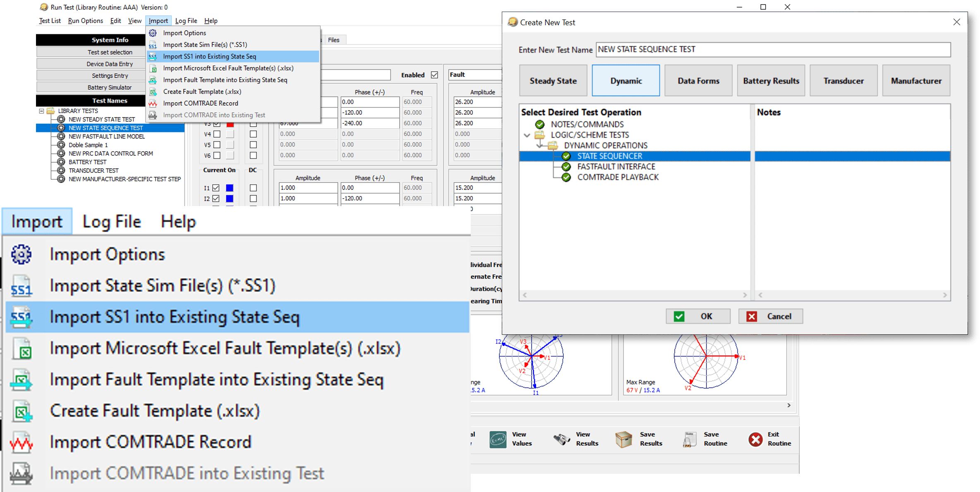
Task: Collapse the LOGIC/SCHEME TESTS chevron
Action: (527, 135)
